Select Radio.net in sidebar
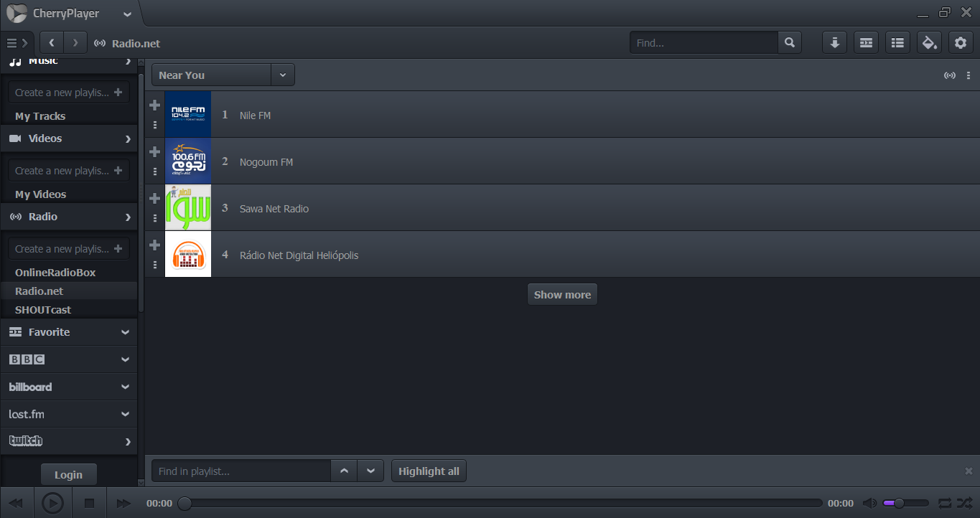Viewport: 980px width, 518px height. 69,291
